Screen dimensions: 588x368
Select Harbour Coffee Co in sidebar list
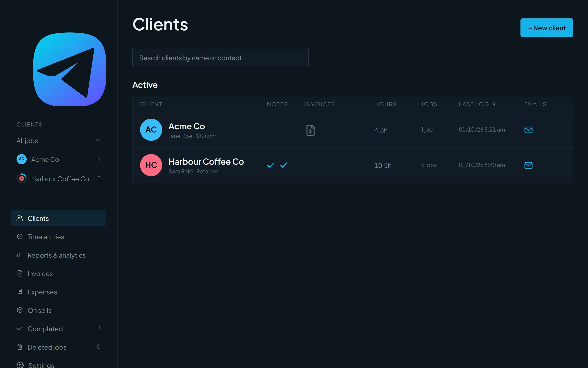(59, 179)
